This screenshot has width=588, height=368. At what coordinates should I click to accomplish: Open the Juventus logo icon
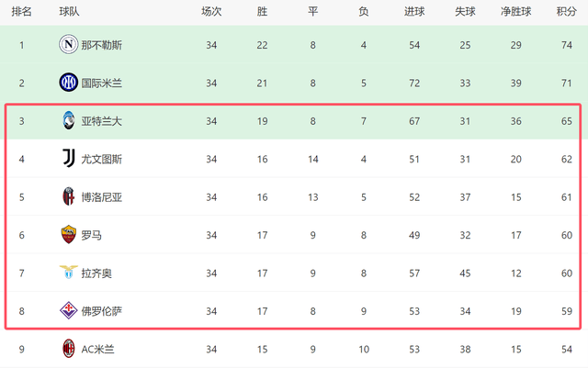coord(68,159)
